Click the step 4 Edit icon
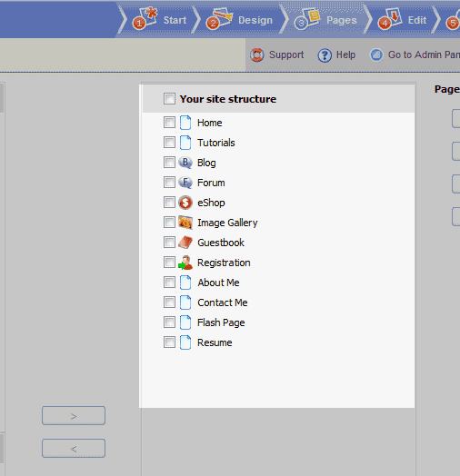460x476 pixels. point(390,18)
